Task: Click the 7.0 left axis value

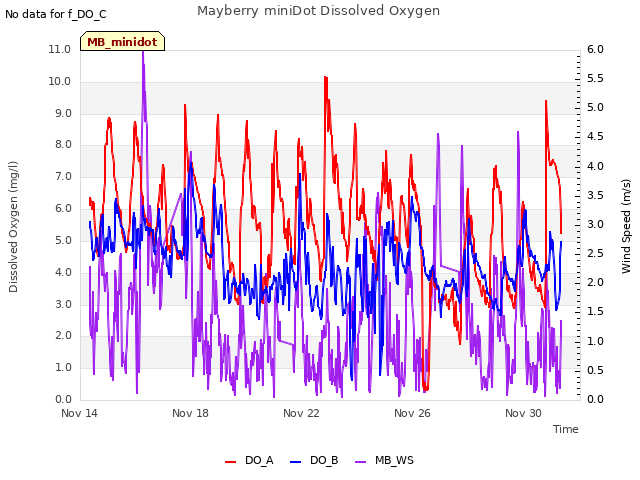Action: coord(64,176)
